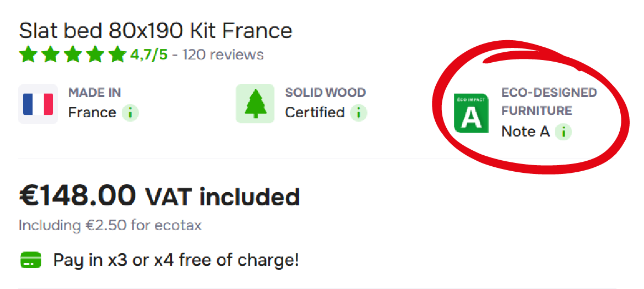Click the Eco Impact A badge
This screenshot has height=289, width=644.
coord(471,113)
